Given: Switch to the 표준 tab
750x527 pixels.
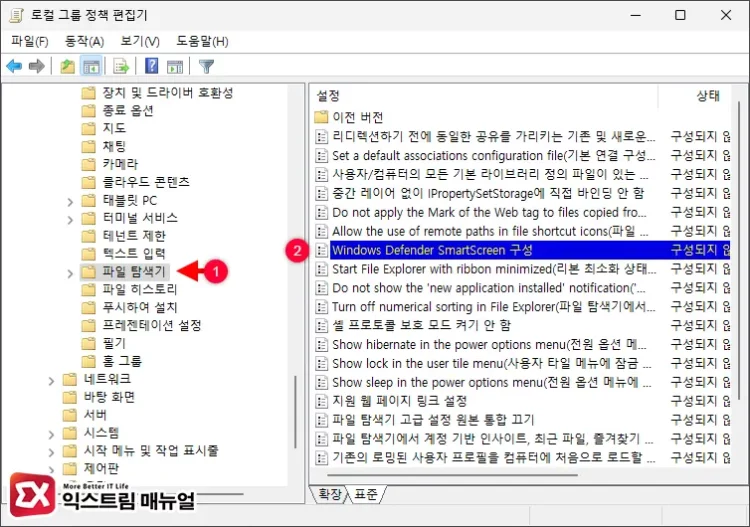Looking at the screenshot, I should tap(366, 494).
